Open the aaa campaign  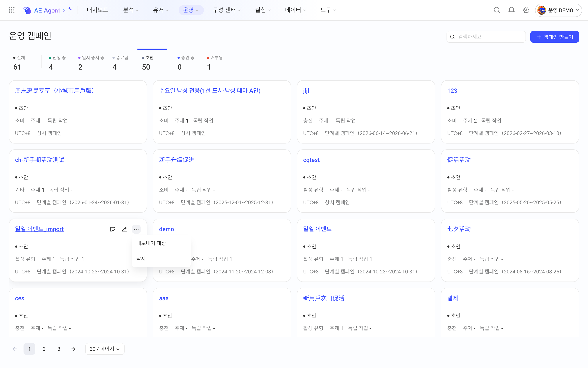pos(164,298)
